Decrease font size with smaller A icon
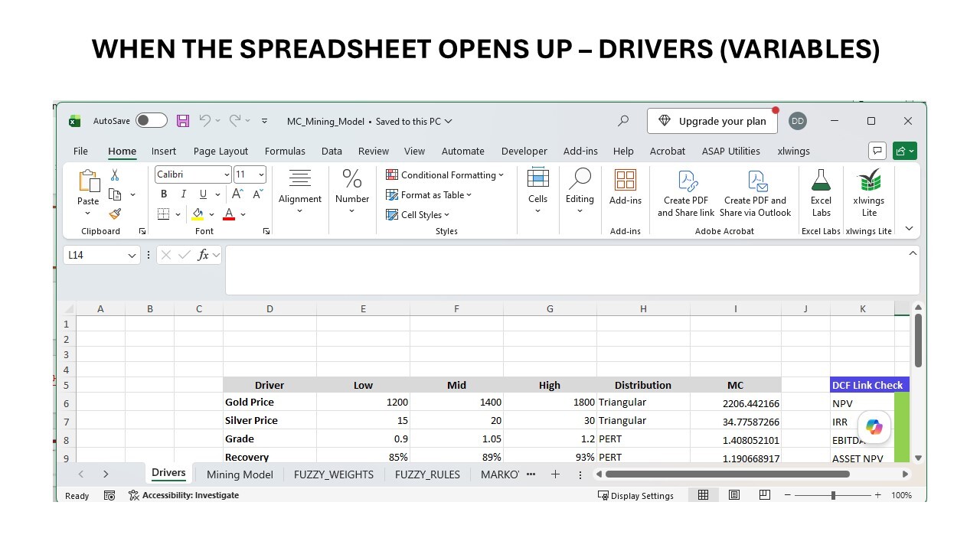Viewport: 980px width, 551px height. [x=258, y=194]
